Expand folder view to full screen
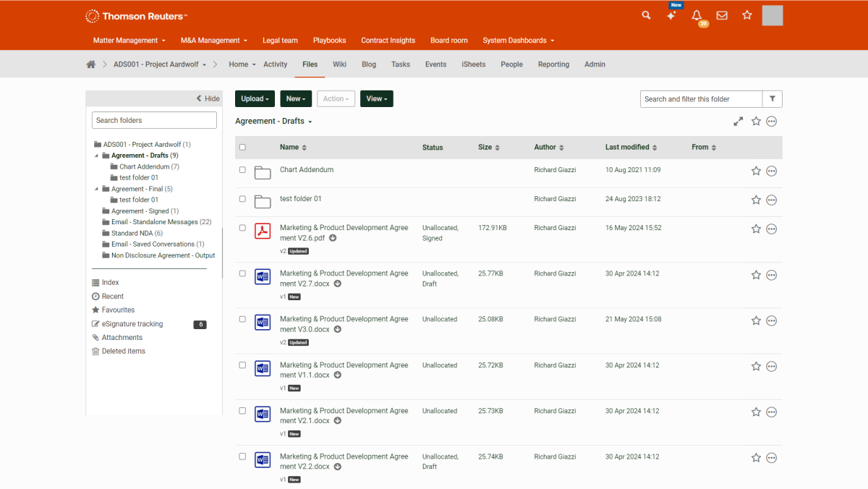This screenshot has height=489, width=868. coord(738,122)
